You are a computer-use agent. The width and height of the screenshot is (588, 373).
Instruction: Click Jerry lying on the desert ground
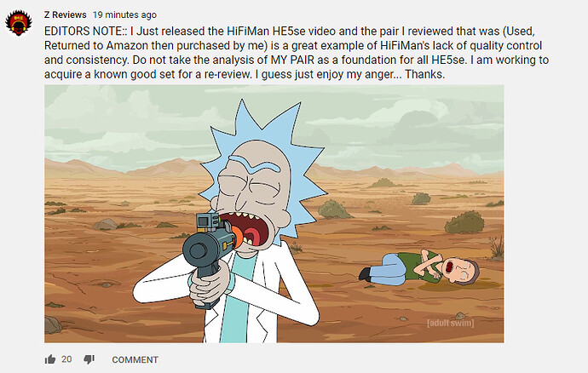tap(419, 268)
